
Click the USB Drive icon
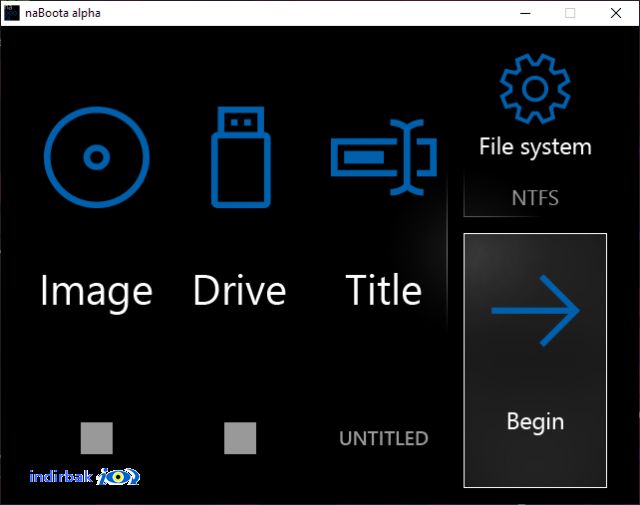tap(241, 157)
